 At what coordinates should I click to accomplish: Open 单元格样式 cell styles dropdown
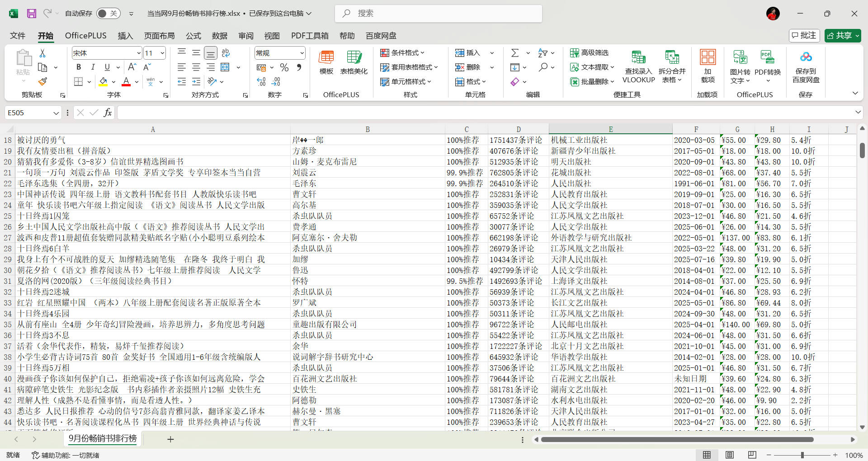406,82
